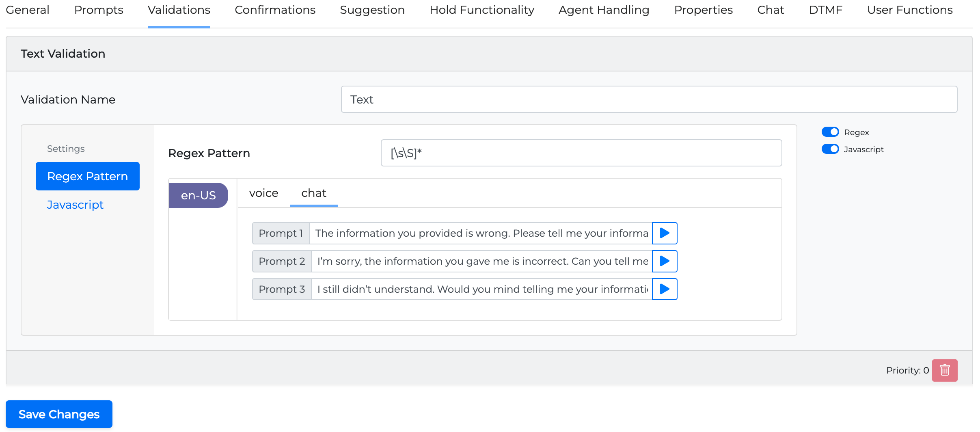This screenshot has height=432, width=980.
Task: Delete validation with red trash icon
Action: click(944, 370)
